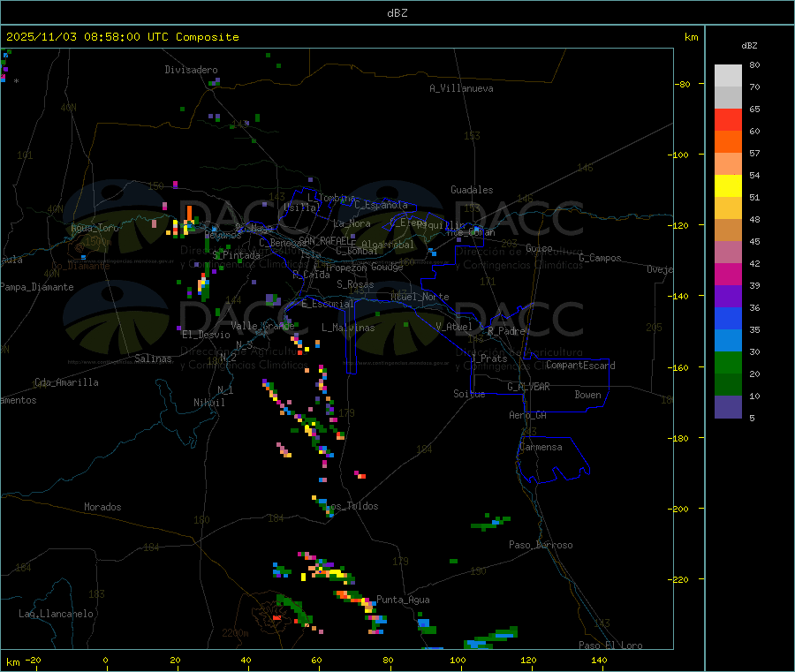Click the 'Aero_GA' label
The image size is (795, 672).
(528, 415)
